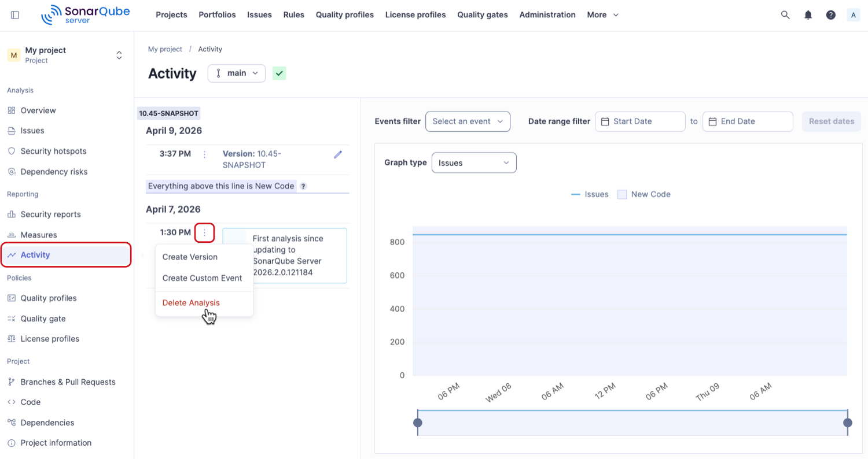The height and width of the screenshot is (459, 868).
Task: Open the New Code help question icon
Action: tap(303, 186)
